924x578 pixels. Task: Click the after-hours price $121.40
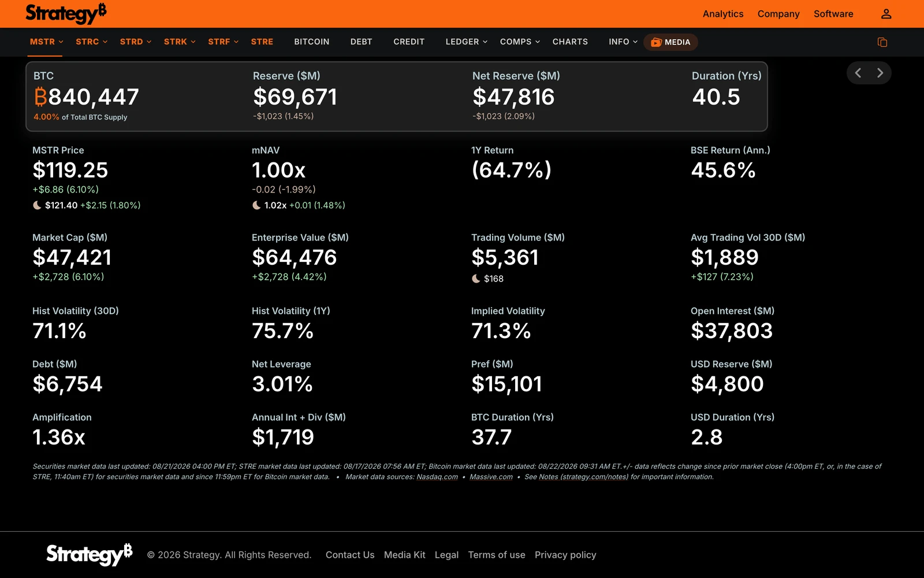[x=61, y=205]
